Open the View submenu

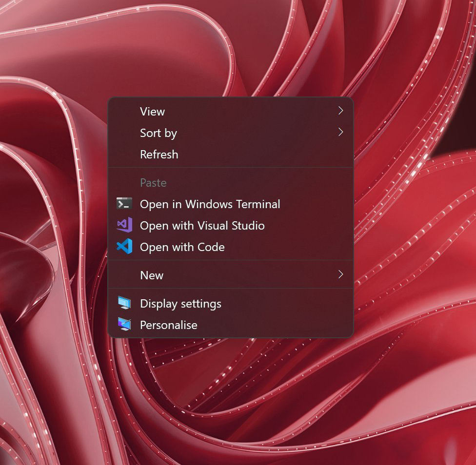[152, 111]
